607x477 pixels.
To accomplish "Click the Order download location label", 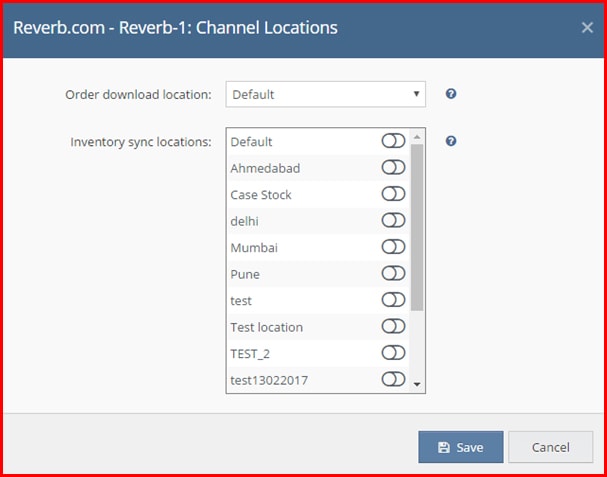I will click(x=139, y=94).
